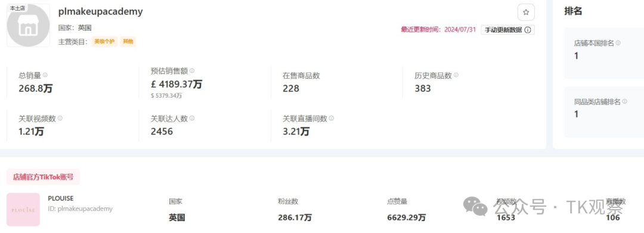
Task: Click the gray store avatar image
Action: click(29, 26)
